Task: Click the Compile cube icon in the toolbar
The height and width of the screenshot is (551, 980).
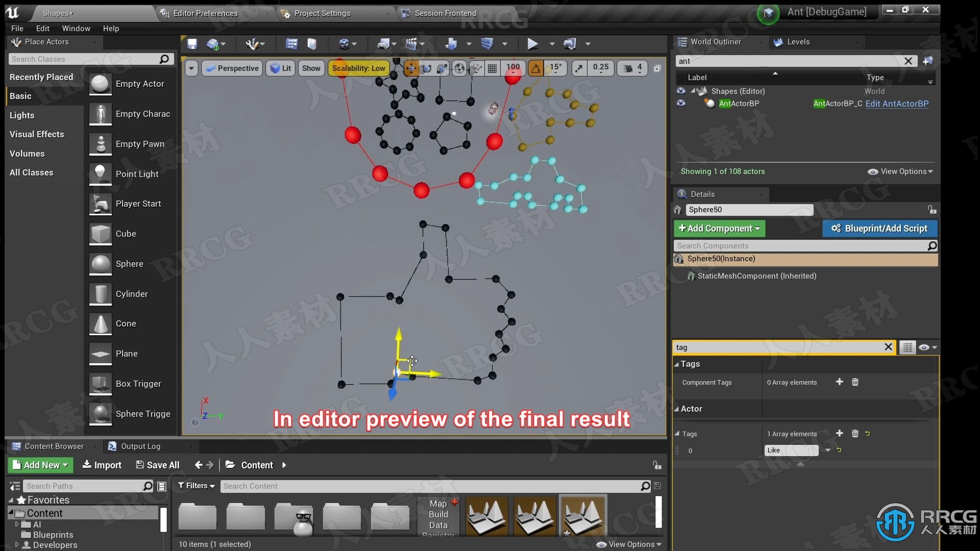Action: pyautogui.click(x=487, y=44)
